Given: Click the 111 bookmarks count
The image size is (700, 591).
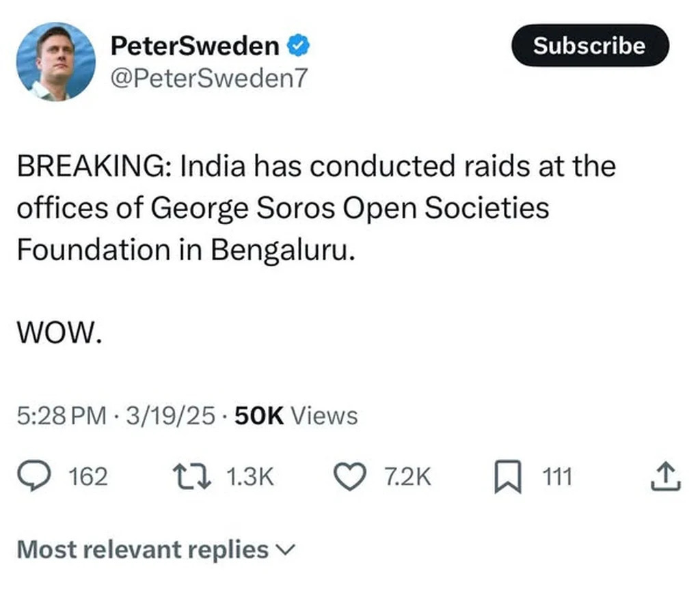Looking at the screenshot, I should click(x=557, y=476).
